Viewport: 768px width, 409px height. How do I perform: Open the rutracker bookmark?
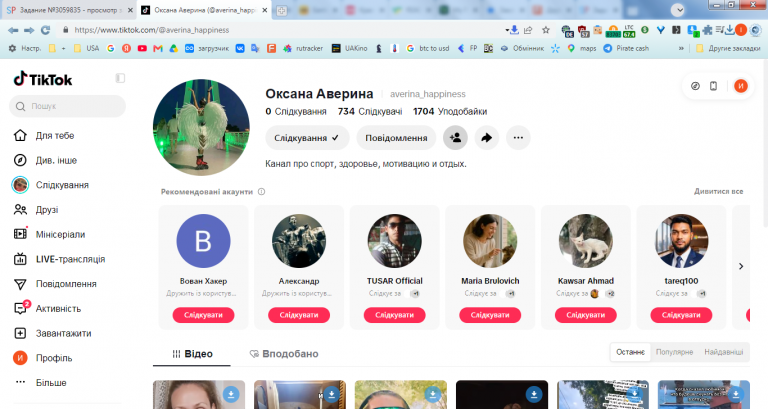[x=303, y=48]
